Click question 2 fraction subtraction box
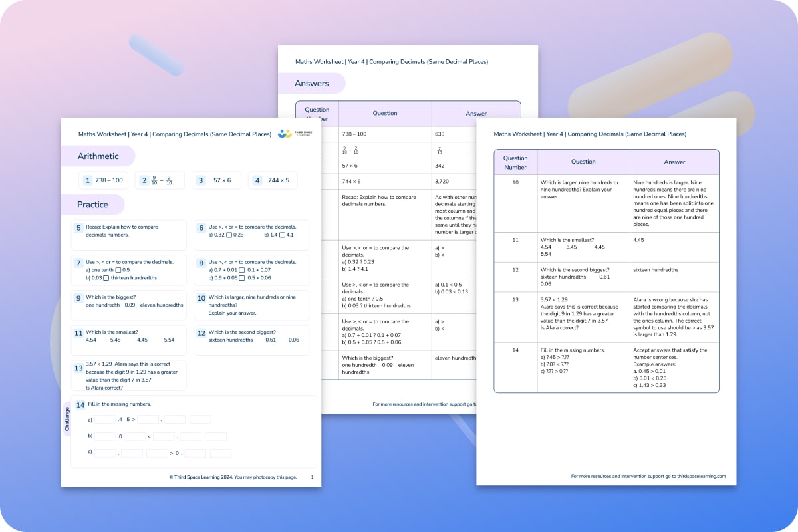Viewport: 798px width, 532px height. [x=161, y=180]
